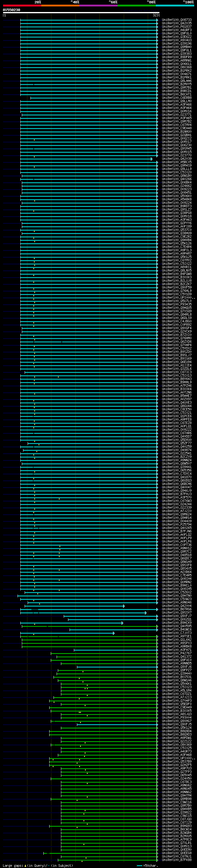Click hit label UniRef100_Q42004

[177, 606]
